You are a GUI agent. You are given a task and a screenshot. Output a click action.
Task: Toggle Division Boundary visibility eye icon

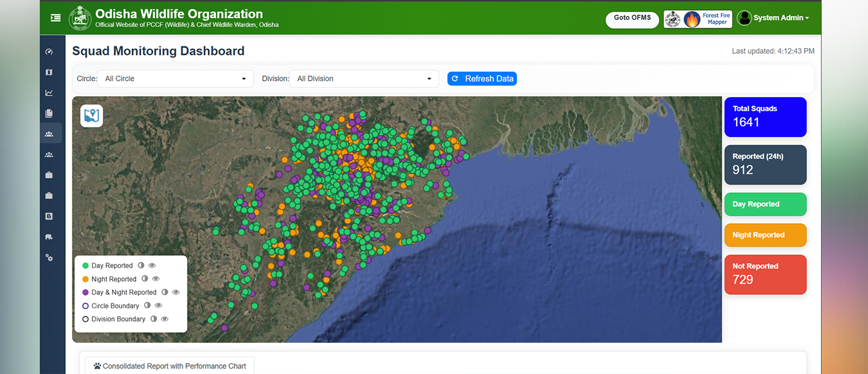(x=165, y=319)
